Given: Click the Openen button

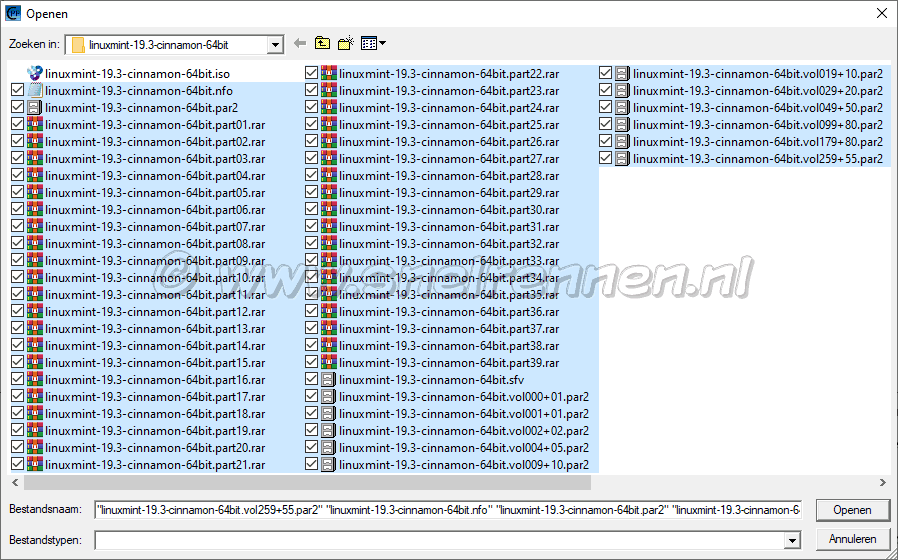Looking at the screenshot, I should coord(853,510).
